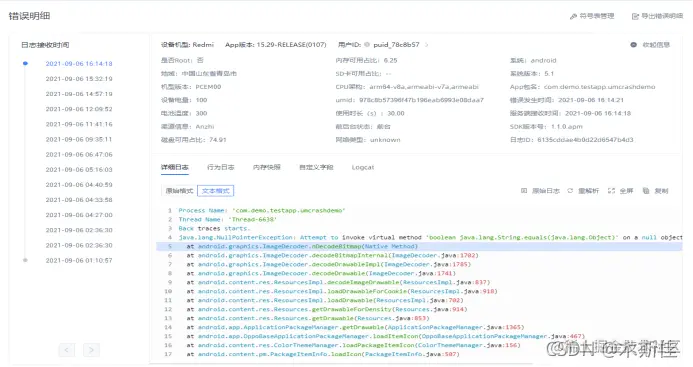Screen dimensions: 693x367
Task: Select log time 2021-09-06 04:27:00
Action: 79,215
